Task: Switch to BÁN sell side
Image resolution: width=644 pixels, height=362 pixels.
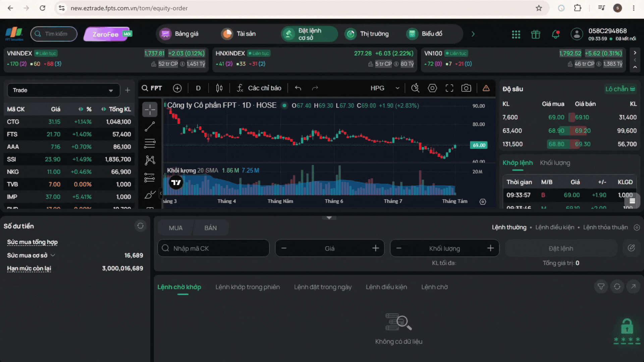Action: coord(211,228)
